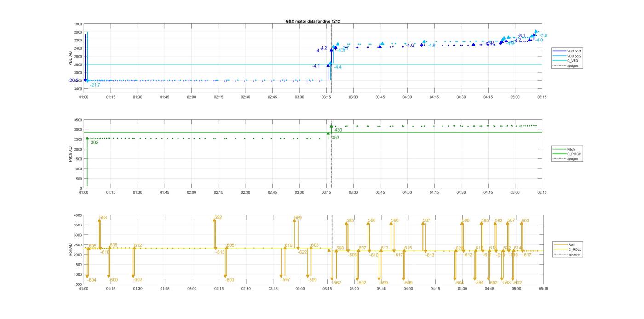The width and height of the screenshot is (644, 319).
Task: Click the plot title "G&C motor data for dive 1212"
Action: coord(313,21)
